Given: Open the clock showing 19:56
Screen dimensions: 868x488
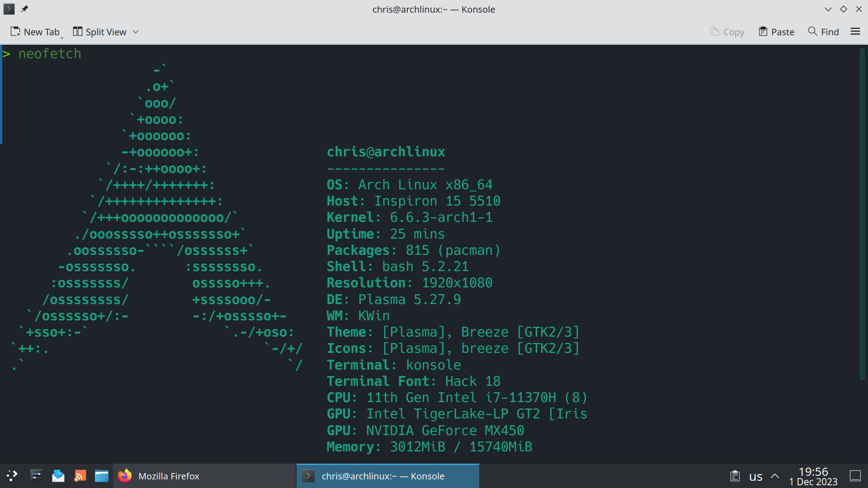Looking at the screenshot, I should pos(813,476).
